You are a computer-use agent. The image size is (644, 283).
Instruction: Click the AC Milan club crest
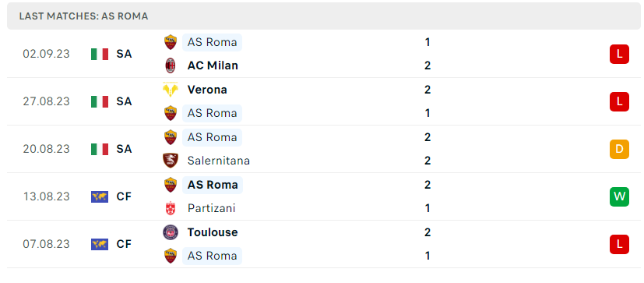(170, 65)
